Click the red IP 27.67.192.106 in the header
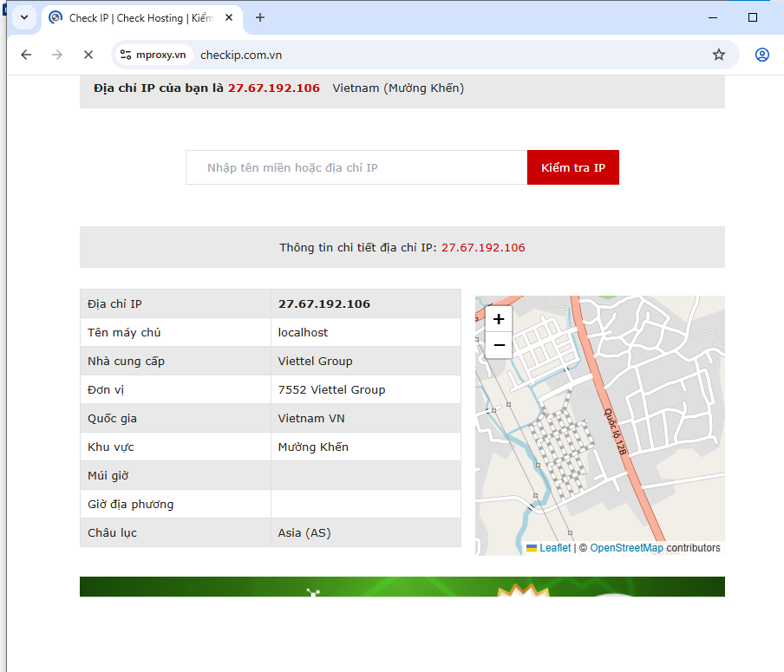This screenshot has height=672, width=784. tap(274, 88)
